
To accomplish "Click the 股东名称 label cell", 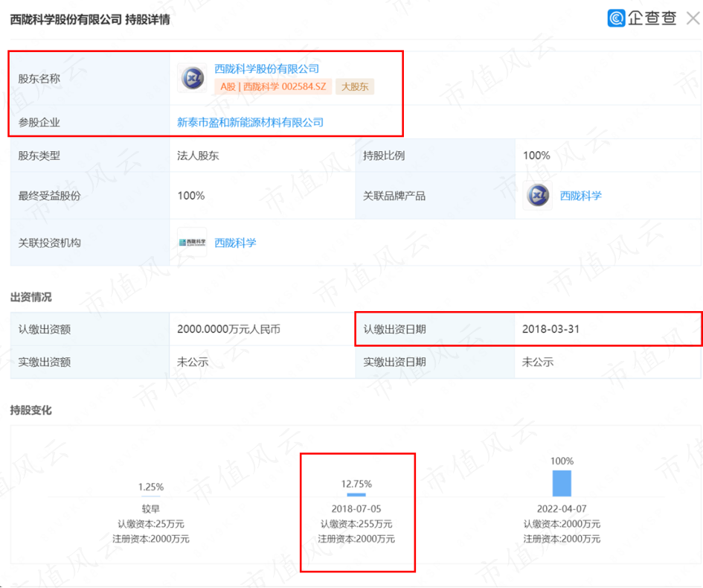I will point(90,78).
